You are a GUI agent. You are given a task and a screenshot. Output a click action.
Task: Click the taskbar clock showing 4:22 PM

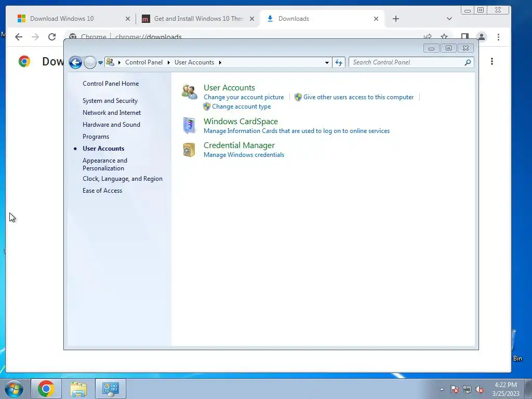[x=506, y=389]
